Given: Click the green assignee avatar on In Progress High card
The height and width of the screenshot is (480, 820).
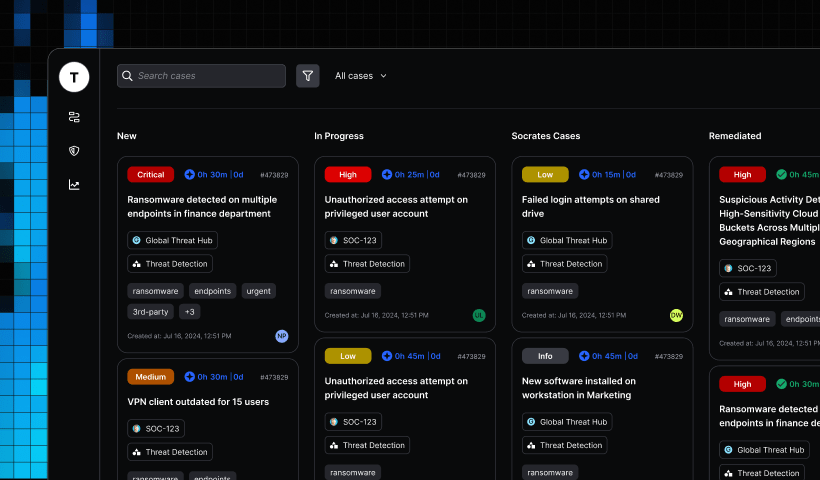Looking at the screenshot, I should click(x=479, y=315).
